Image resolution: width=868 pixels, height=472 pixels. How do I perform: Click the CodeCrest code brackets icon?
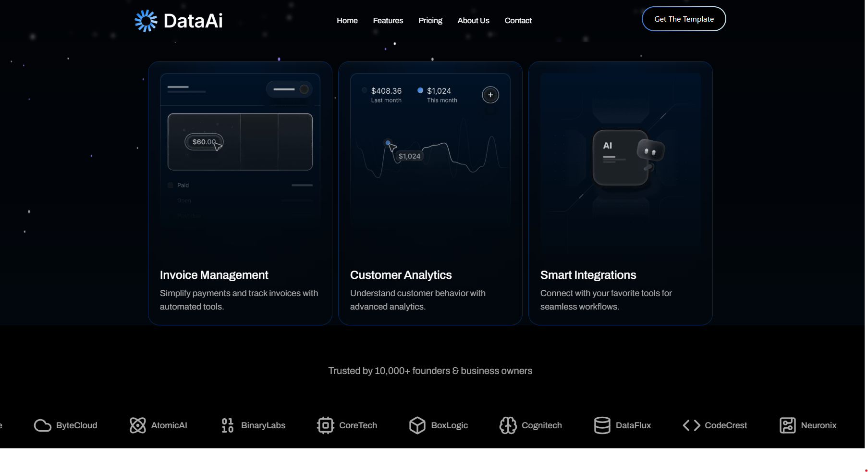691,425
